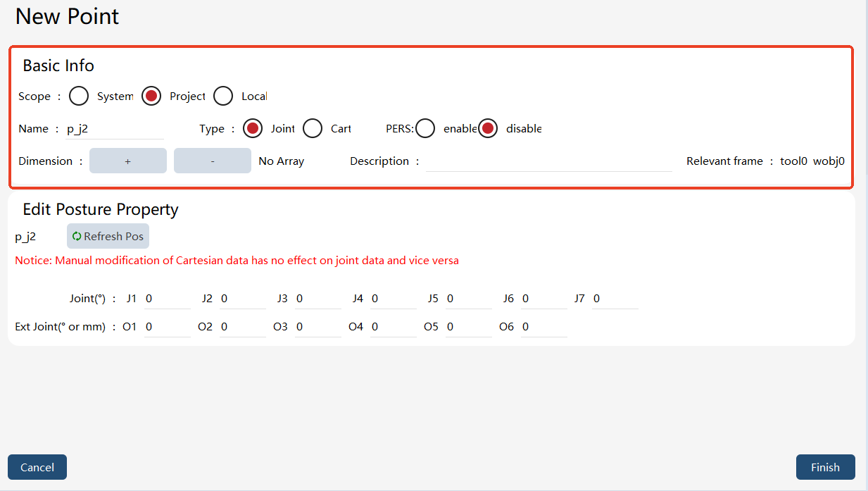Click Refresh Pos to update position
The width and height of the screenshot is (868, 491).
coord(108,237)
